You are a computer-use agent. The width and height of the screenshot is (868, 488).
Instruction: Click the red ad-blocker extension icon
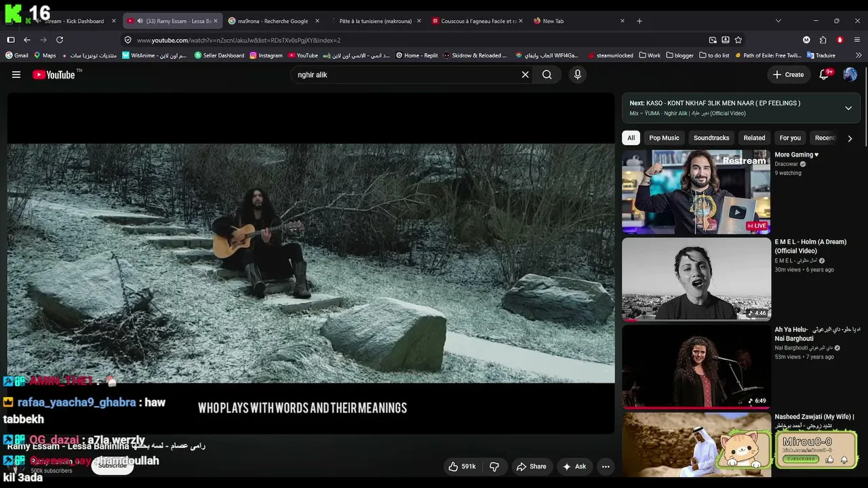(840, 40)
